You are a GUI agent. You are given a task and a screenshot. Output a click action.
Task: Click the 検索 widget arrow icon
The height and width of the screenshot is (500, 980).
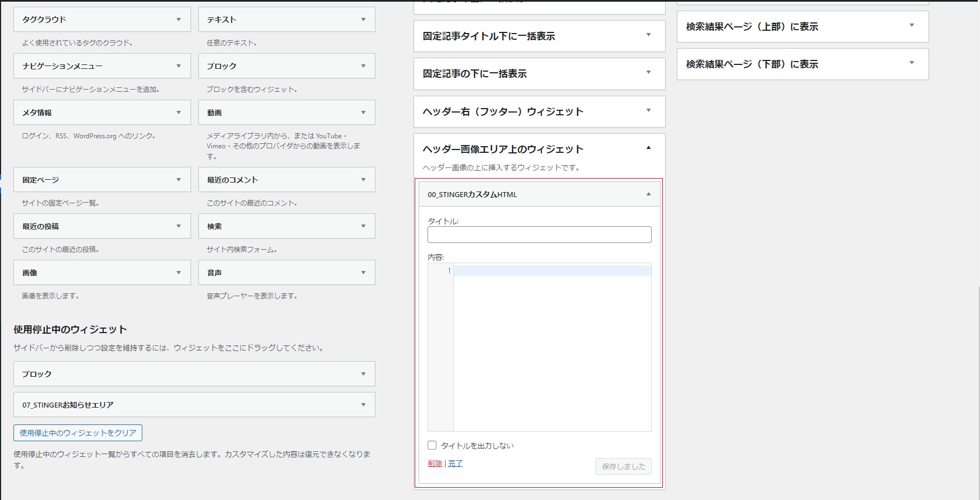coord(363,226)
